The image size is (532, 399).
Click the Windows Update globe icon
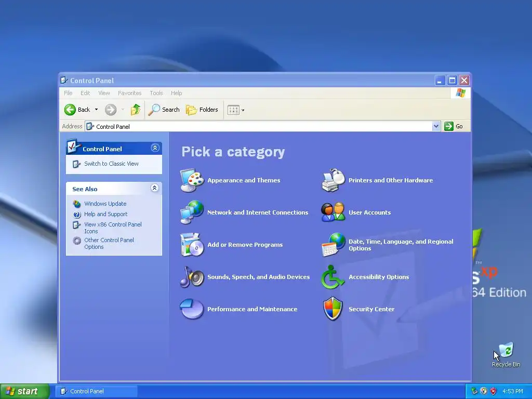pyautogui.click(x=77, y=204)
